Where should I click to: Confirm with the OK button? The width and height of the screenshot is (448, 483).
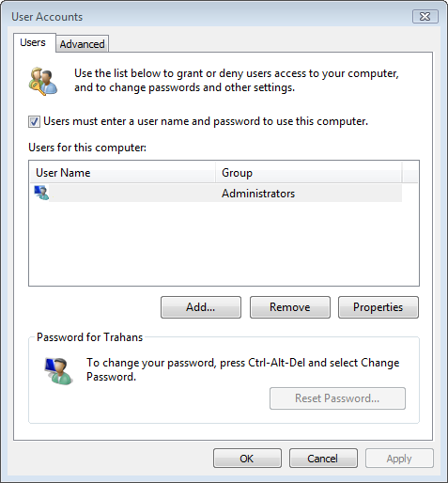[247, 459]
